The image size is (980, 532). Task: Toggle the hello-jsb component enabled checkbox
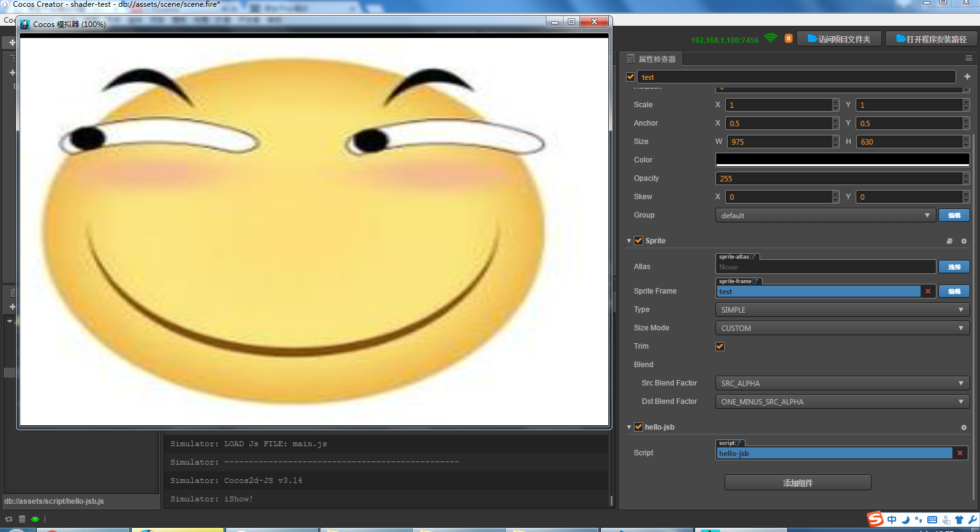[638, 427]
